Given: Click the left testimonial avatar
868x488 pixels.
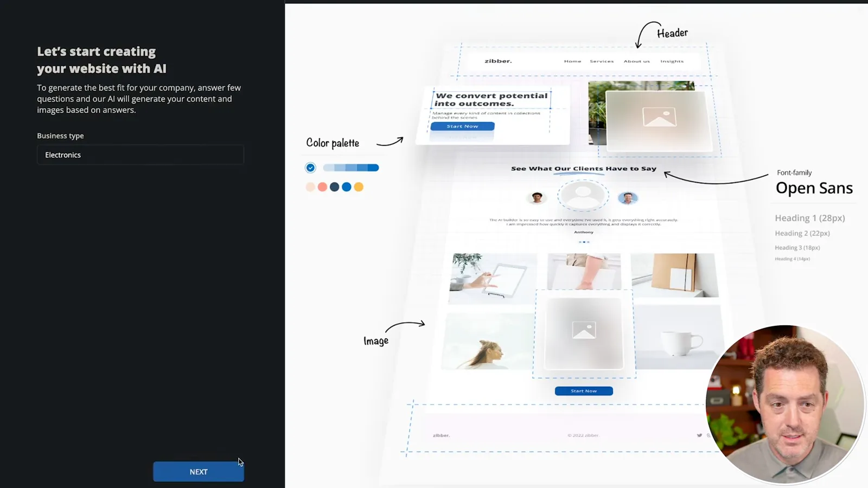Looking at the screenshot, I should [537, 197].
